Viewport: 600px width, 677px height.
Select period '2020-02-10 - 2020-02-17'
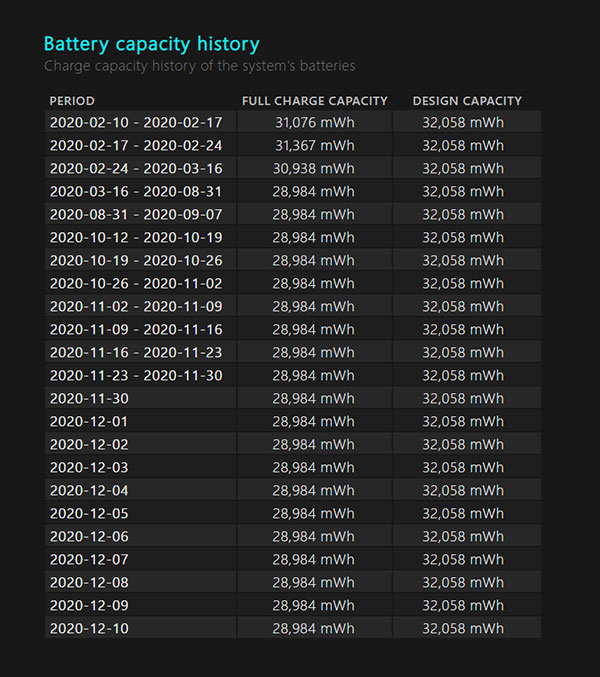tap(136, 123)
